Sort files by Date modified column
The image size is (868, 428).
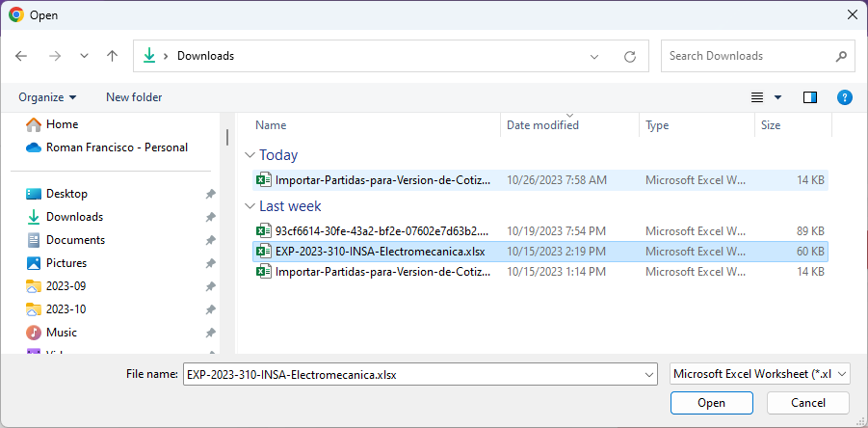pyautogui.click(x=542, y=125)
